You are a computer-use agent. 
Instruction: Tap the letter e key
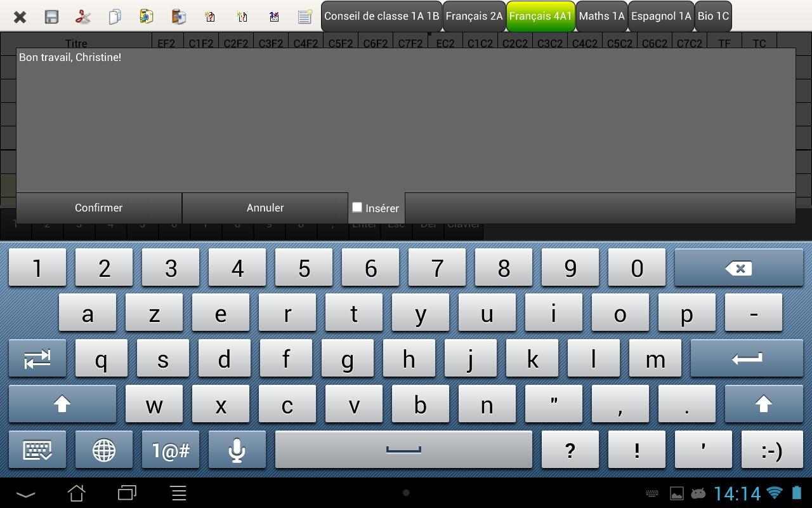click(221, 312)
